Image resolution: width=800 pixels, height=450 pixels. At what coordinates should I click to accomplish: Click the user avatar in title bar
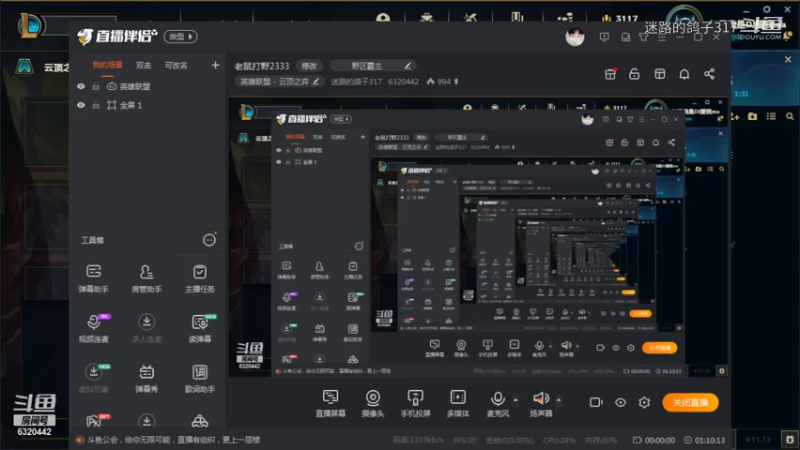575,37
